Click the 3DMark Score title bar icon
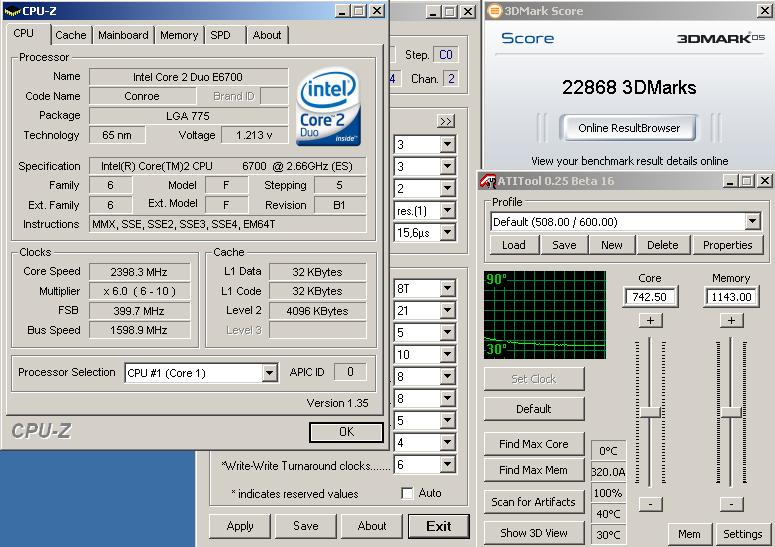This screenshot has height=547, width=775. click(494, 11)
